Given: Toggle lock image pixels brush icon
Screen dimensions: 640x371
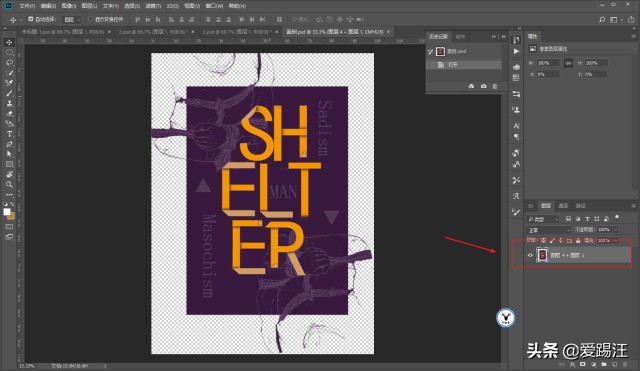Looking at the screenshot, I should click(552, 241).
